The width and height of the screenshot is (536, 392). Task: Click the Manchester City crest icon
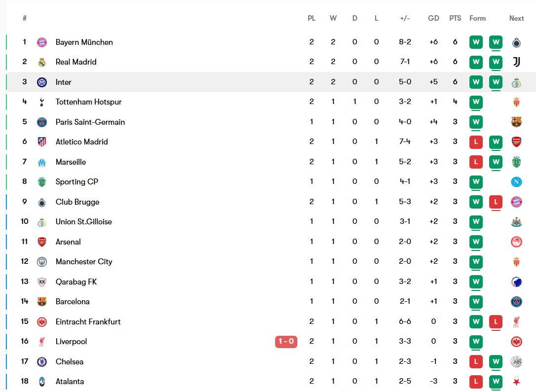click(42, 262)
